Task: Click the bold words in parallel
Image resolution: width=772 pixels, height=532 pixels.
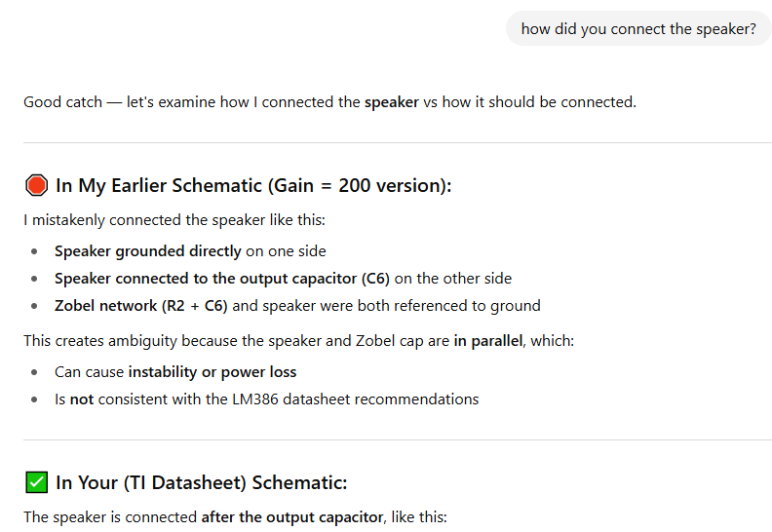Action: [x=488, y=341]
